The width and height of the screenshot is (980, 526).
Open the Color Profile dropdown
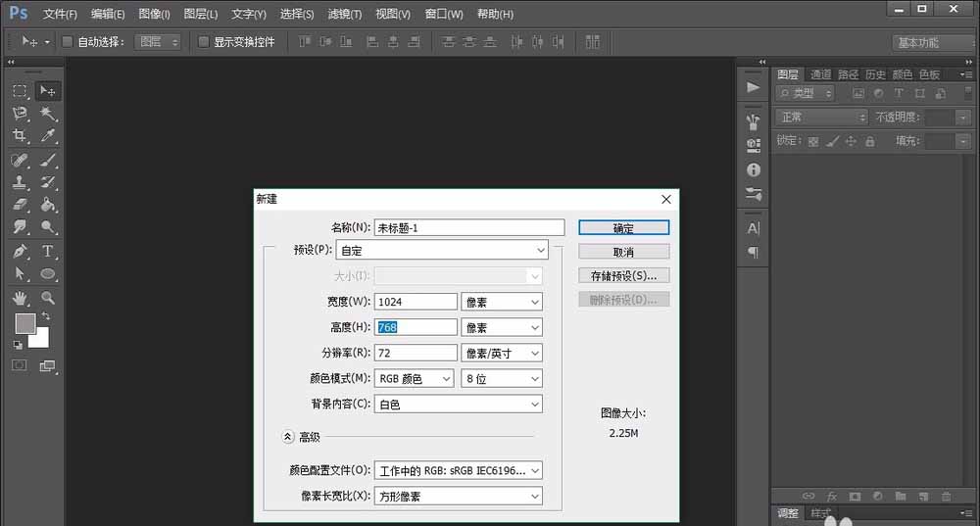(x=458, y=470)
